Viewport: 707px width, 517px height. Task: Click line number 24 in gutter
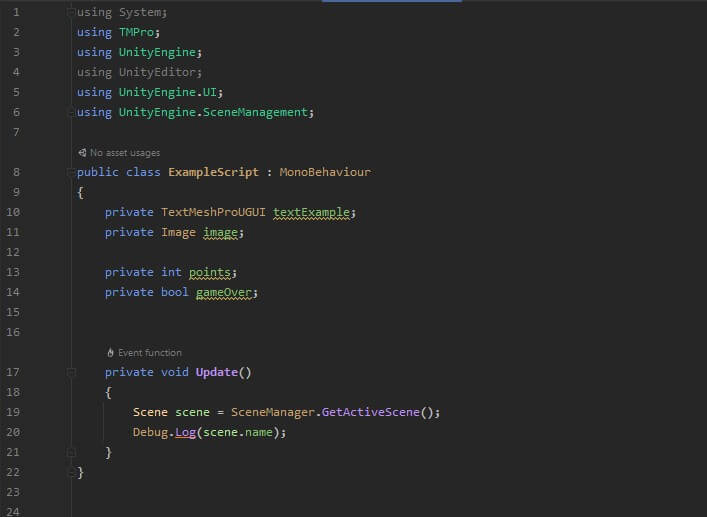(13, 512)
